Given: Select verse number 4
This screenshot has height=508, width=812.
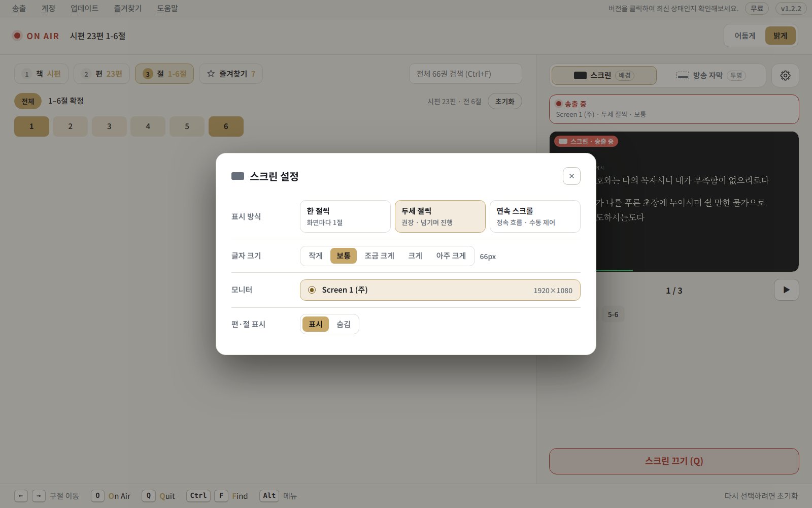Looking at the screenshot, I should coord(148,126).
